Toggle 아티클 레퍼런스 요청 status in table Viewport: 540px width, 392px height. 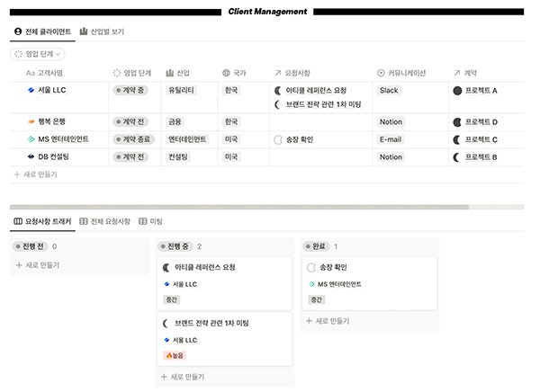277,91
